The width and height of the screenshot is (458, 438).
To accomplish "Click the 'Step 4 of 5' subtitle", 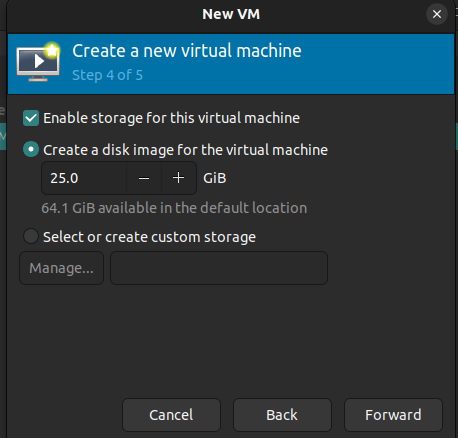I will (108, 75).
